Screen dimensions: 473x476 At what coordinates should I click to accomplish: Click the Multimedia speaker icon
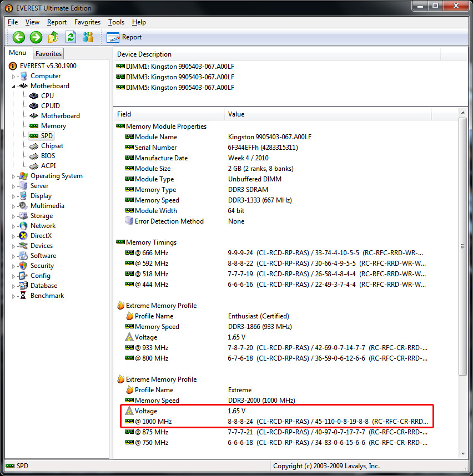coord(23,206)
